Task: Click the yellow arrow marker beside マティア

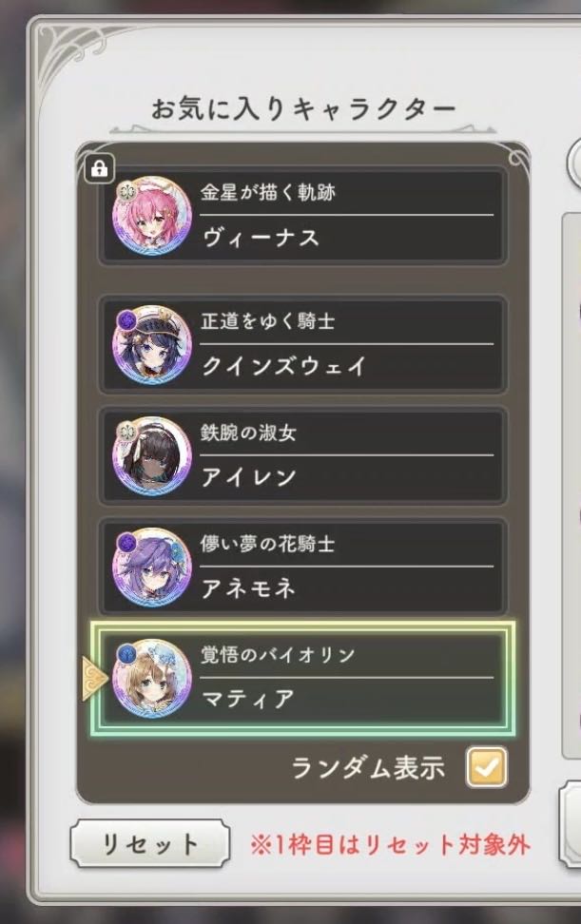Action: click(94, 679)
